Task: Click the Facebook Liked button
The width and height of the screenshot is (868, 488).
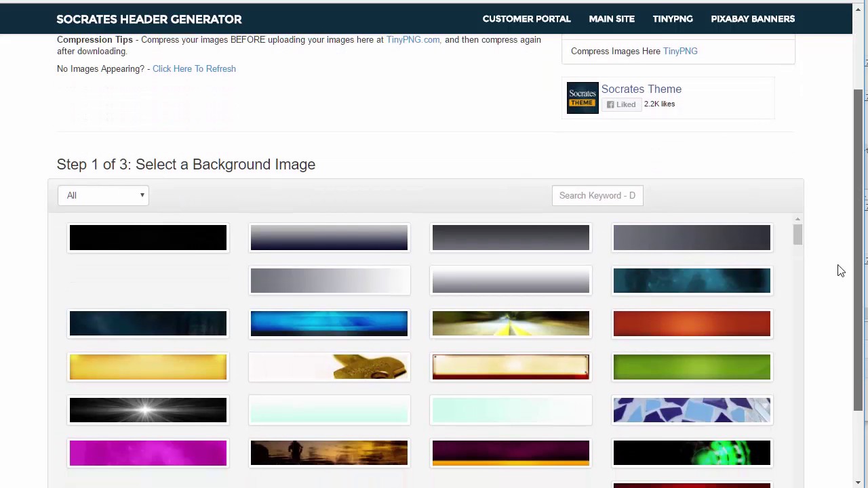Action: click(621, 104)
